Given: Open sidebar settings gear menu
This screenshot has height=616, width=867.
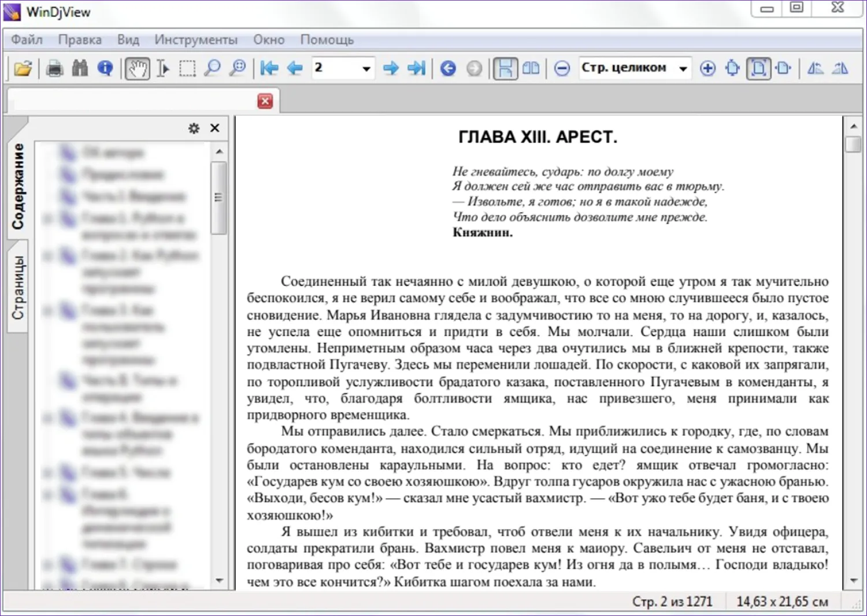Looking at the screenshot, I should click(194, 128).
